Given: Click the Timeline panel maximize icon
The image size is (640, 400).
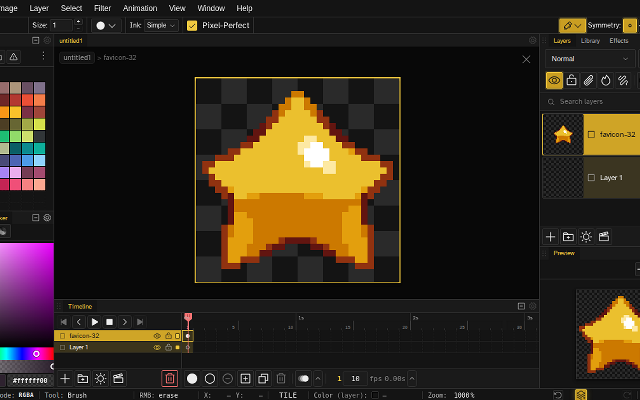Looking at the screenshot, I should (521, 306).
